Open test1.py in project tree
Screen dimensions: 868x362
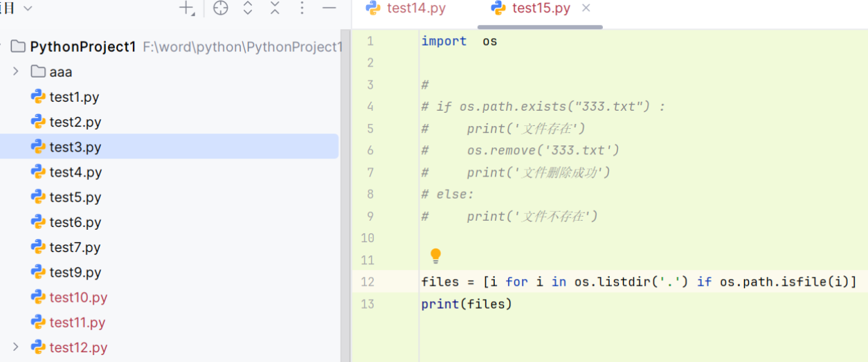coord(74,97)
